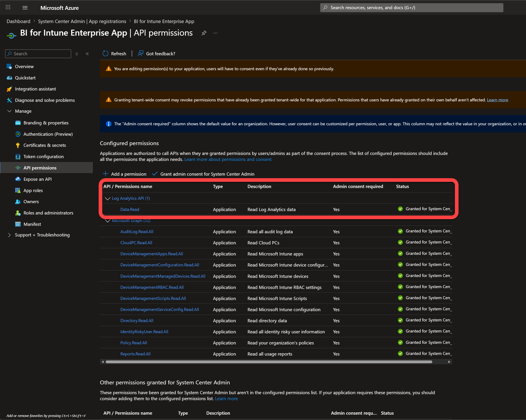Open the portal hamburger menu

25,7
